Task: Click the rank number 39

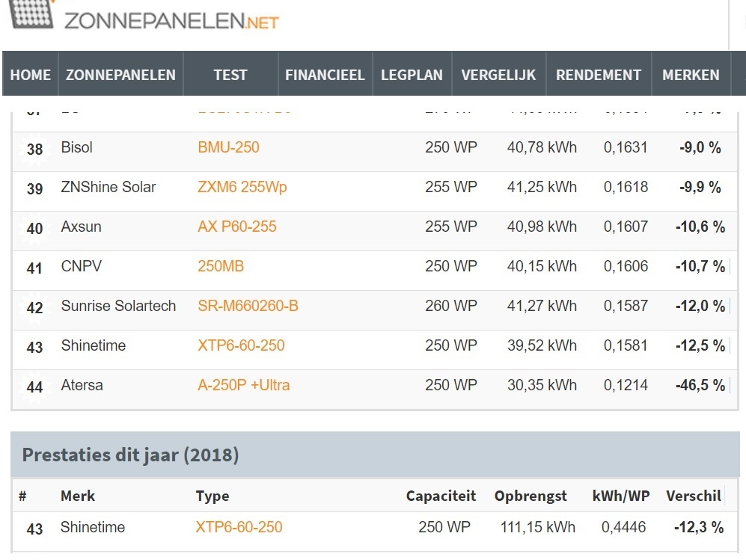Action: click(34, 188)
